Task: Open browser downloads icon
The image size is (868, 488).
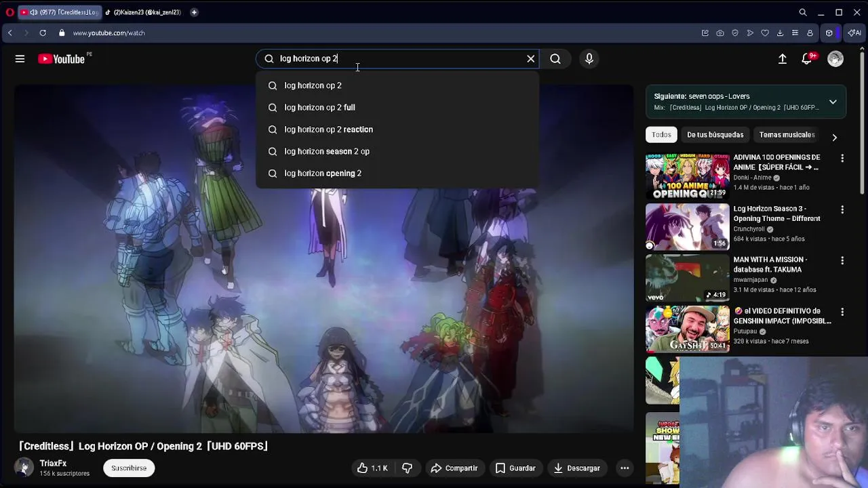Action: (780, 33)
